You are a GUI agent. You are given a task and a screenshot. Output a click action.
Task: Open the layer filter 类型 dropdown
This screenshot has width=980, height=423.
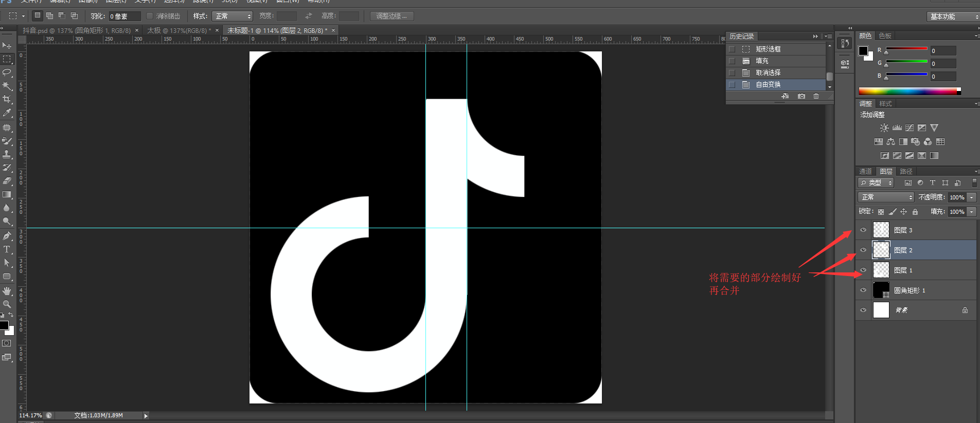tap(876, 183)
